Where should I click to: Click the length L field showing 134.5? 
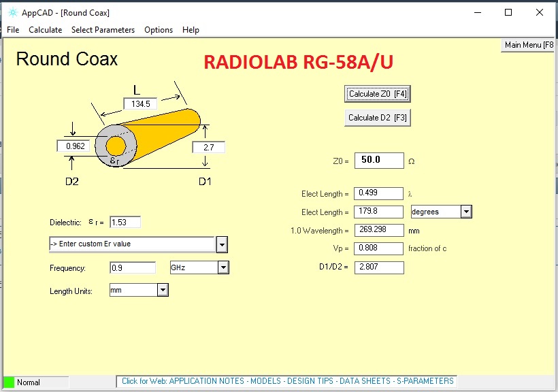(x=140, y=104)
